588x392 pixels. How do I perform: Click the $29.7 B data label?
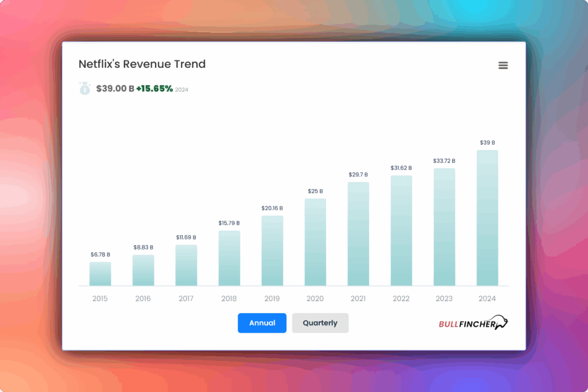[358, 175]
